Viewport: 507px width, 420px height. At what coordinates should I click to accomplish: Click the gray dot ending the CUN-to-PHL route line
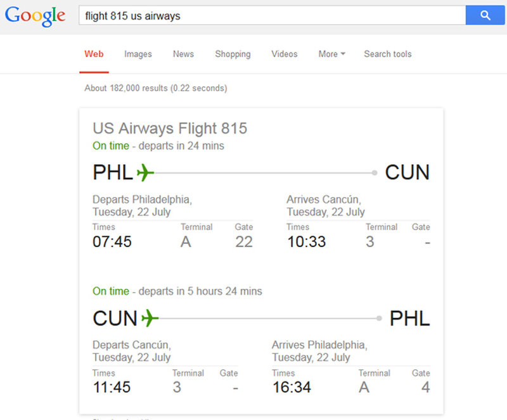click(x=379, y=319)
